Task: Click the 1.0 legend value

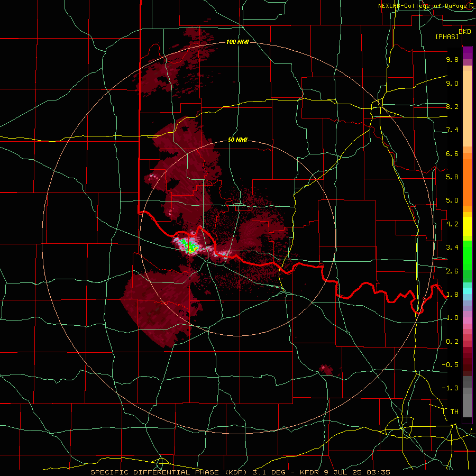Action: tap(452, 318)
